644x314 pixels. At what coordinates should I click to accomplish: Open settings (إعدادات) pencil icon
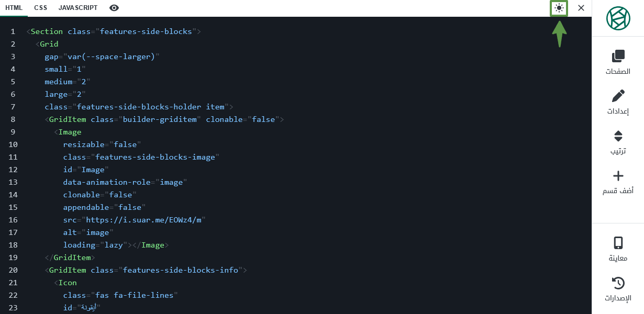(x=618, y=96)
